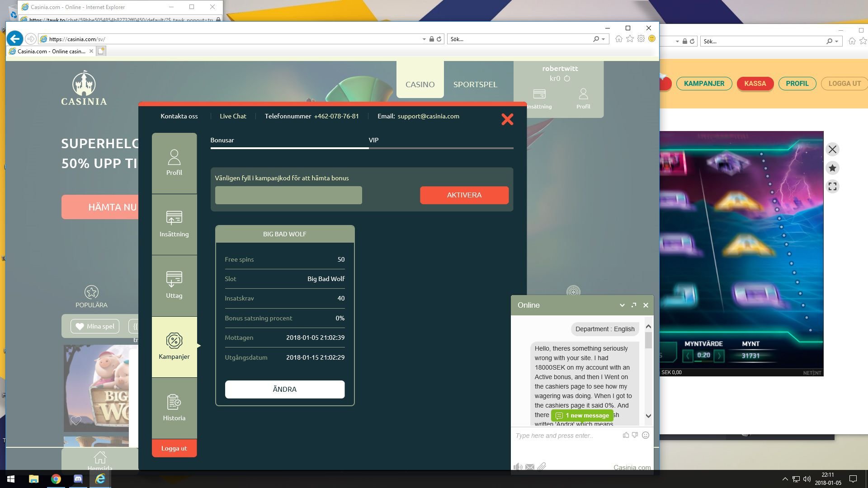Close the slot game with X icon
This screenshot has height=488, width=868.
tap(832, 150)
